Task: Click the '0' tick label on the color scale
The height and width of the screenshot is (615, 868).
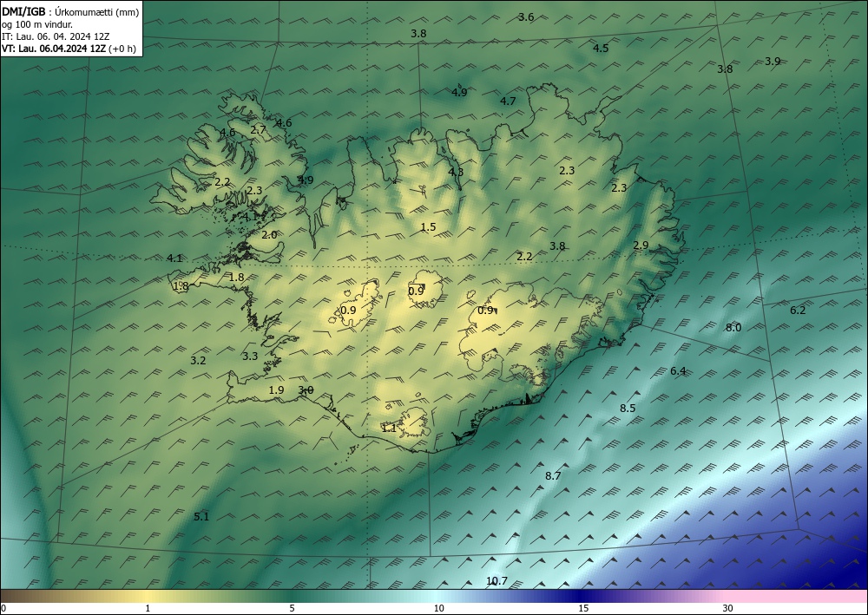Action: (x=3, y=609)
